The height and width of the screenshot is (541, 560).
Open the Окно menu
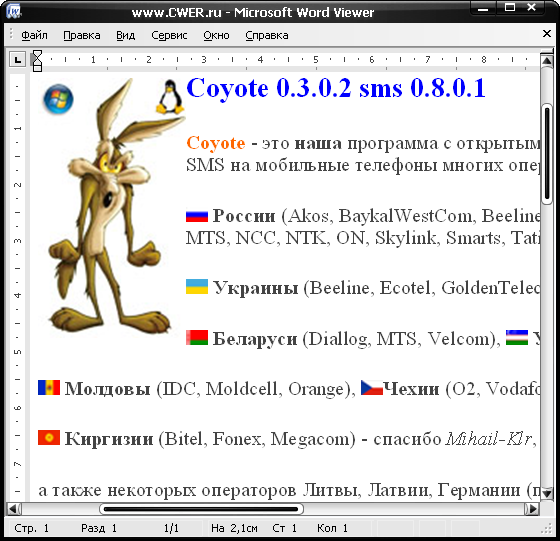(216, 35)
